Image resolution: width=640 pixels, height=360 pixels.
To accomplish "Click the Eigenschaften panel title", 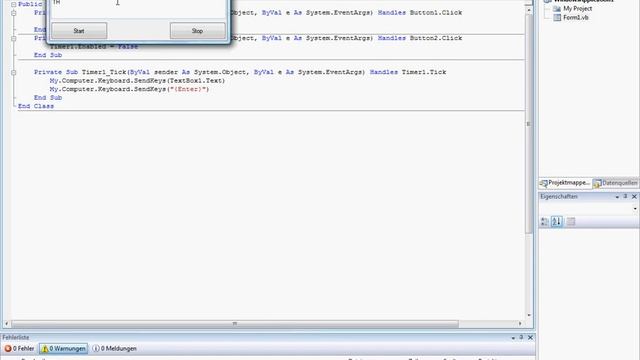I will coord(559,197).
